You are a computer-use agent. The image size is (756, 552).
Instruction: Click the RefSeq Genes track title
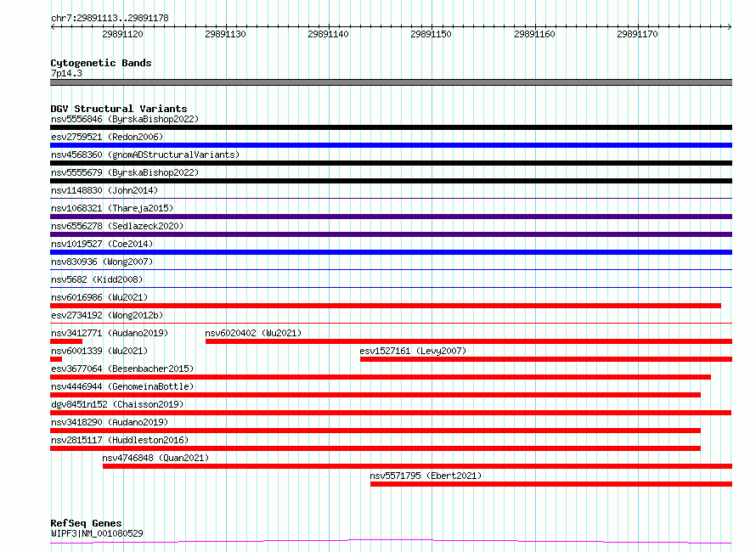(86, 523)
